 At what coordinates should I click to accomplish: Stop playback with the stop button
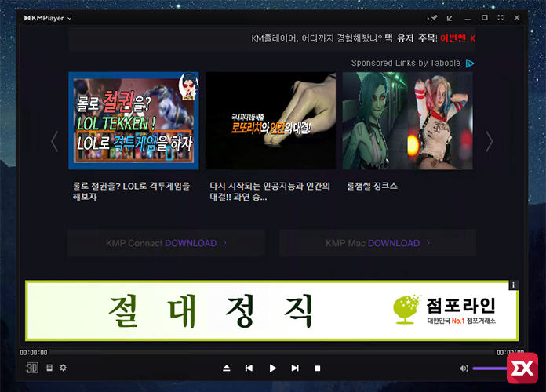pos(317,368)
